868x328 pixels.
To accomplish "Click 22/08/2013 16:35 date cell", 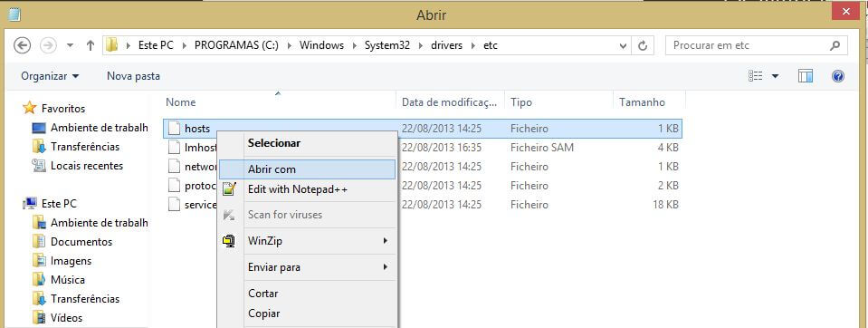I will (x=441, y=148).
